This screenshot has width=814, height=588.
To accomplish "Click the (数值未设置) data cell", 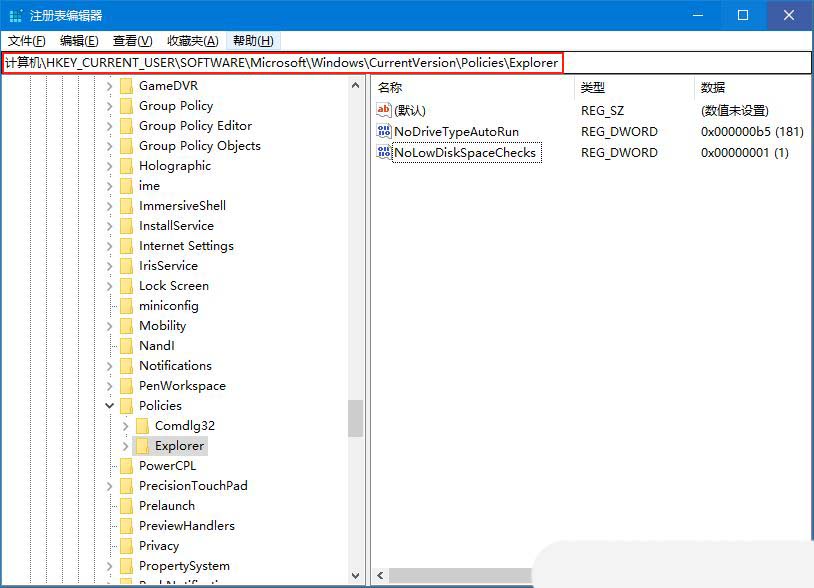I will coord(735,111).
